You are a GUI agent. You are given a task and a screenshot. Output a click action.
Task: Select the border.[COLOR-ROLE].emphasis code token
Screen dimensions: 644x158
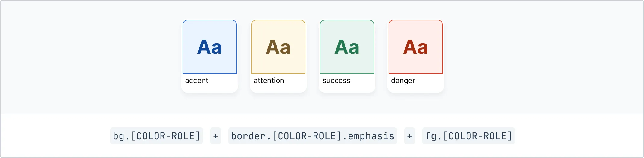(x=312, y=136)
